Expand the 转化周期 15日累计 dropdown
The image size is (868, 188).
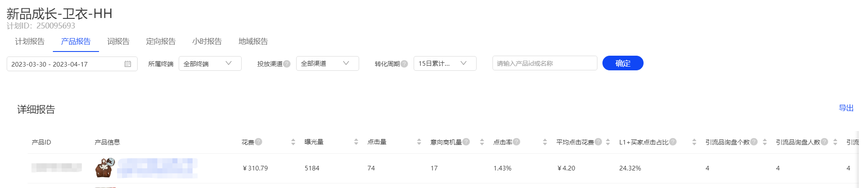pos(445,64)
